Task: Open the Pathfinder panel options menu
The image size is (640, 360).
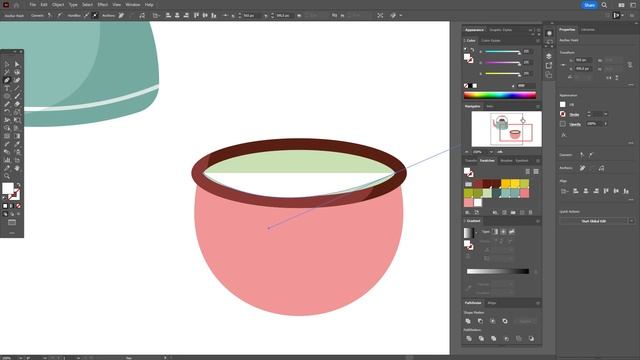Action: click(538, 303)
